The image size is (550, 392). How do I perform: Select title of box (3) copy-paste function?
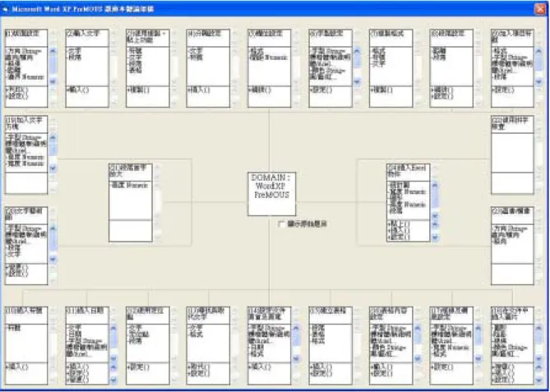pos(147,37)
